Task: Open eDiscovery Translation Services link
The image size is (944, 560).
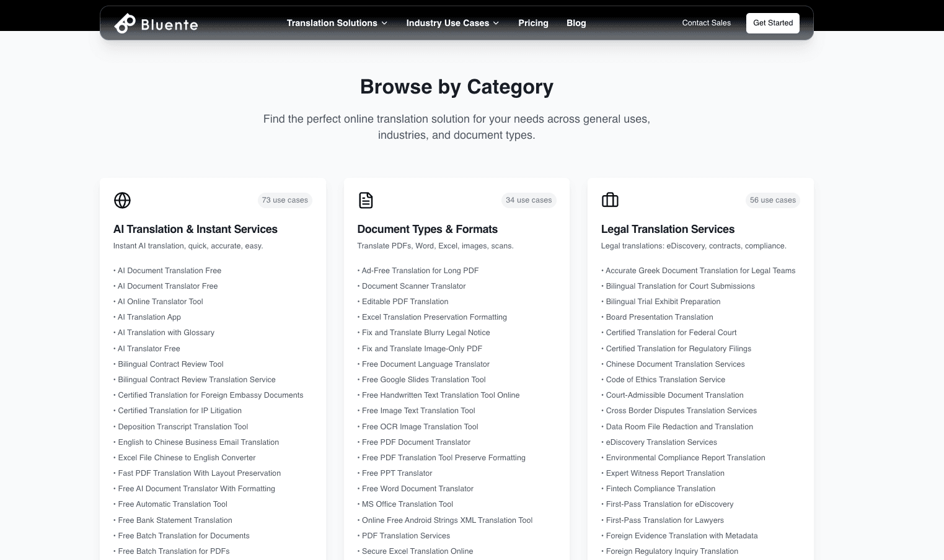Action: point(661,442)
